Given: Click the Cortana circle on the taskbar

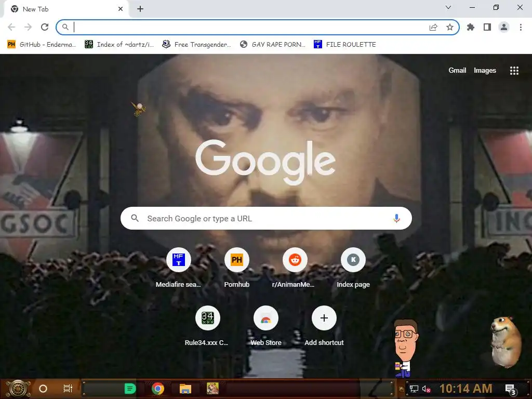Looking at the screenshot, I should 43,389.
